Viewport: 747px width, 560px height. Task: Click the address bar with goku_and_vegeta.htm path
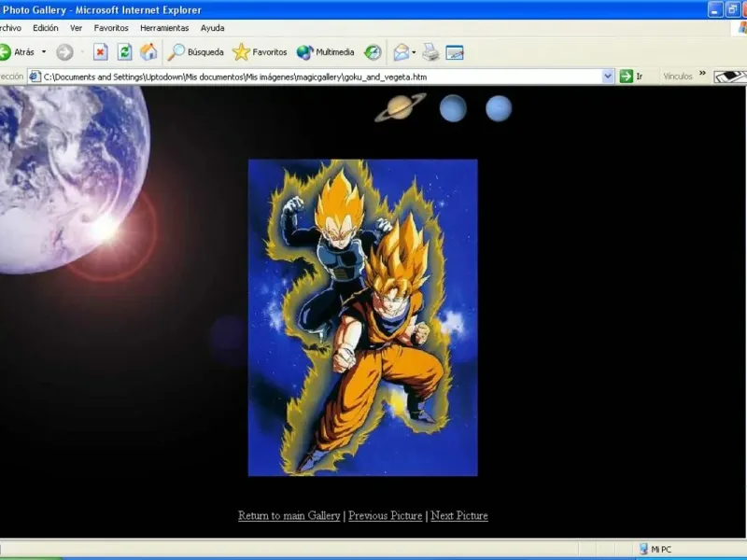pos(321,77)
